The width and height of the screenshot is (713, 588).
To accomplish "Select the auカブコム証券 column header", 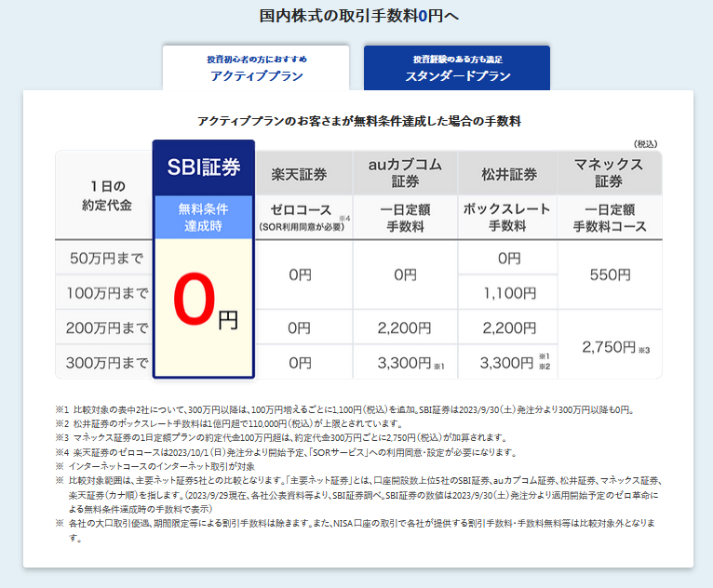I will tap(405, 173).
